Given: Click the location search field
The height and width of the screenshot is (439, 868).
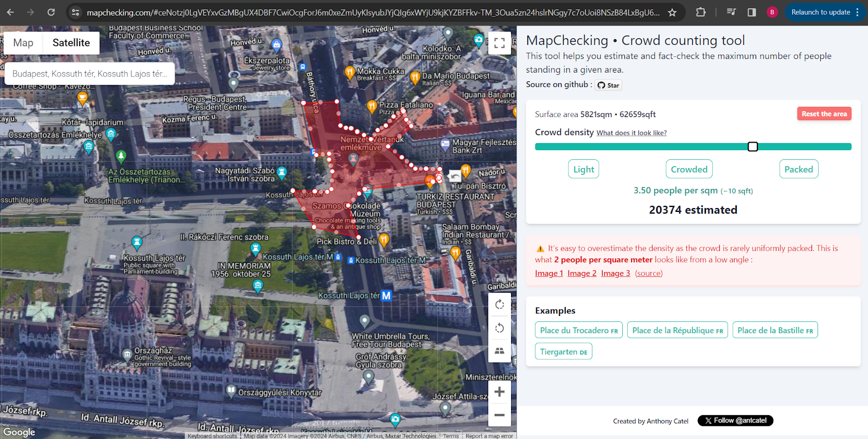Looking at the screenshot, I should 90,74.
